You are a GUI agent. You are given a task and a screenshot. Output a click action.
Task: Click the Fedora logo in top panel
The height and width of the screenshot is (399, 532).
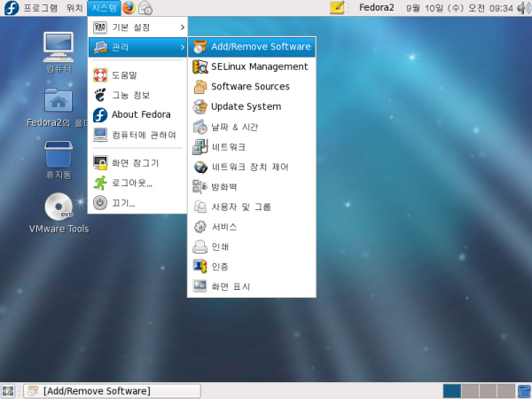coord(12,8)
